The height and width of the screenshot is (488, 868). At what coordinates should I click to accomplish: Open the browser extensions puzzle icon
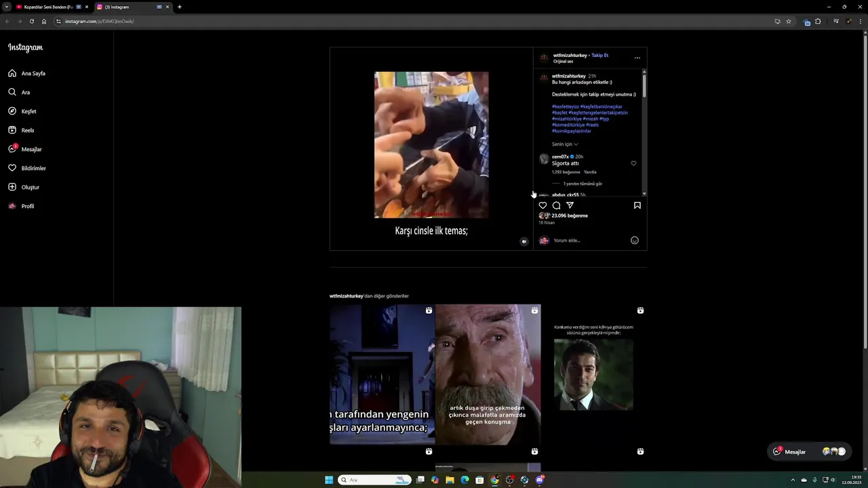[818, 21]
